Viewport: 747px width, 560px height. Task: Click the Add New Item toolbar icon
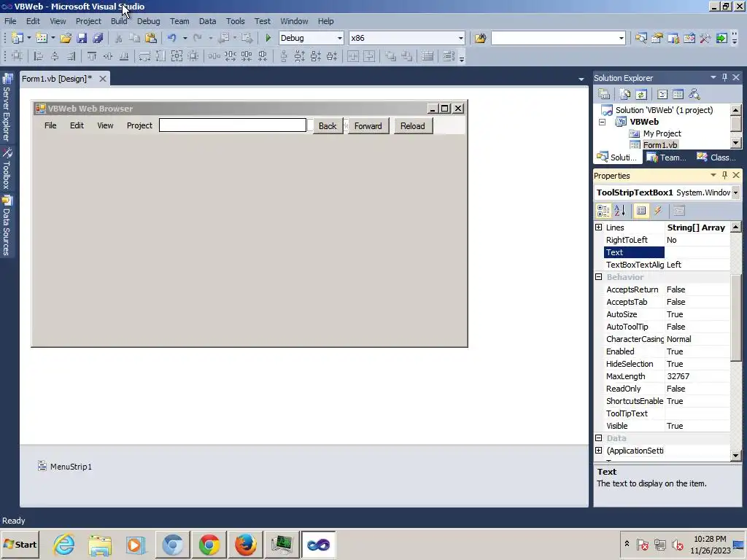(x=42, y=38)
